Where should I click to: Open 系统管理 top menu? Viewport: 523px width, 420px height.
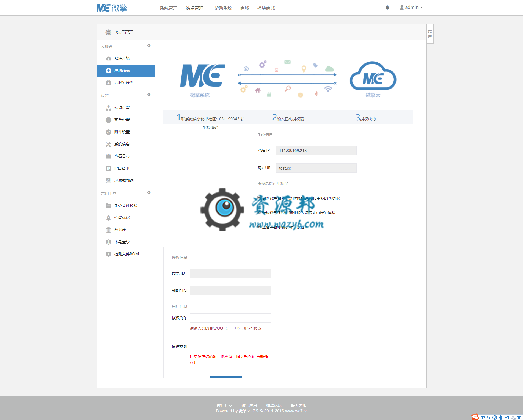point(169,8)
